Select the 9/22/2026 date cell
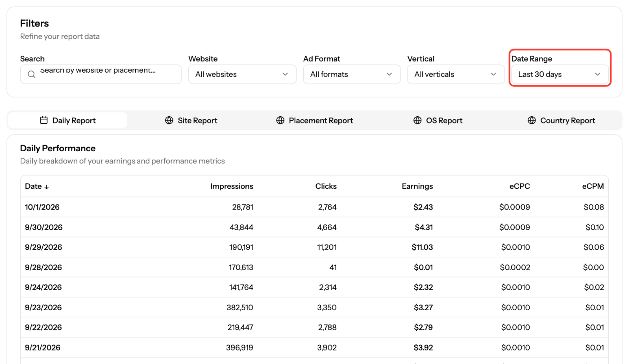This screenshot has height=364, width=629. coord(43,327)
